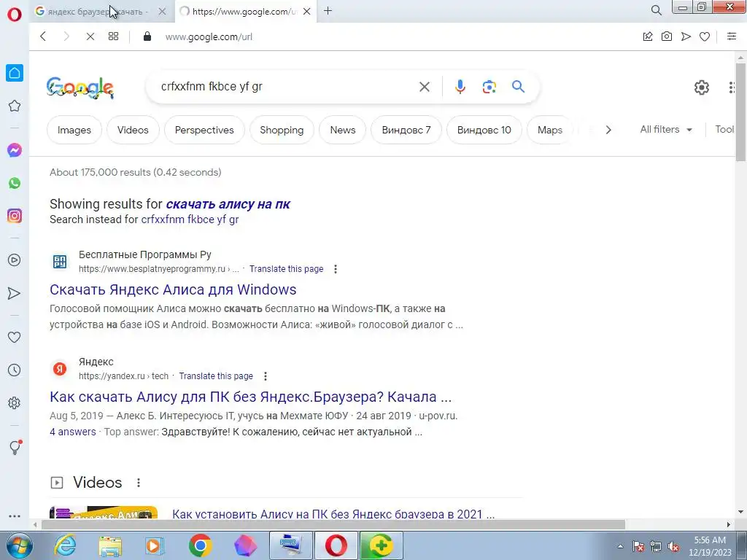Image resolution: width=747 pixels, height=560 pixels.
Task: Select the Perspectives filter
Action: pyautogui.click(x=204, y=130)
